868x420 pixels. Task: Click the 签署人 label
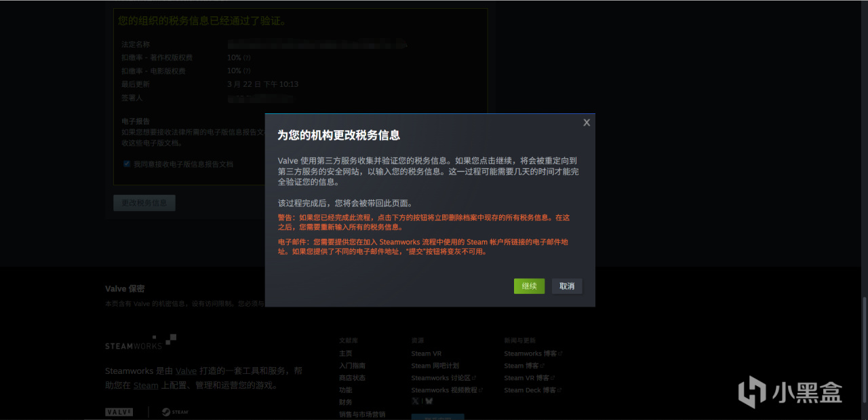132,98
